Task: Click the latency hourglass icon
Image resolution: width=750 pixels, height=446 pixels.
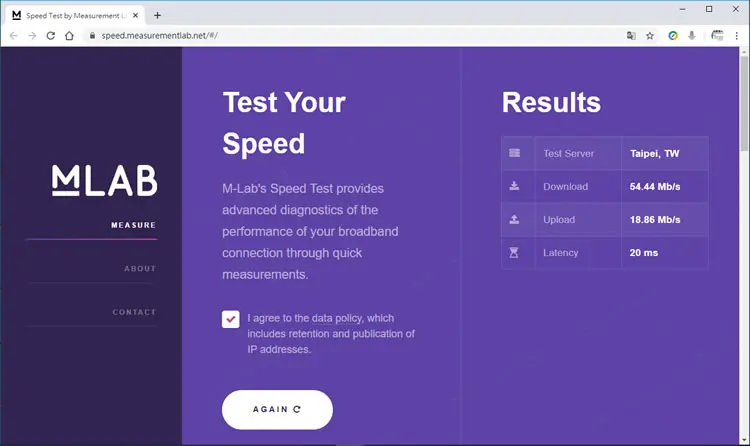Action: coord(514,252)
